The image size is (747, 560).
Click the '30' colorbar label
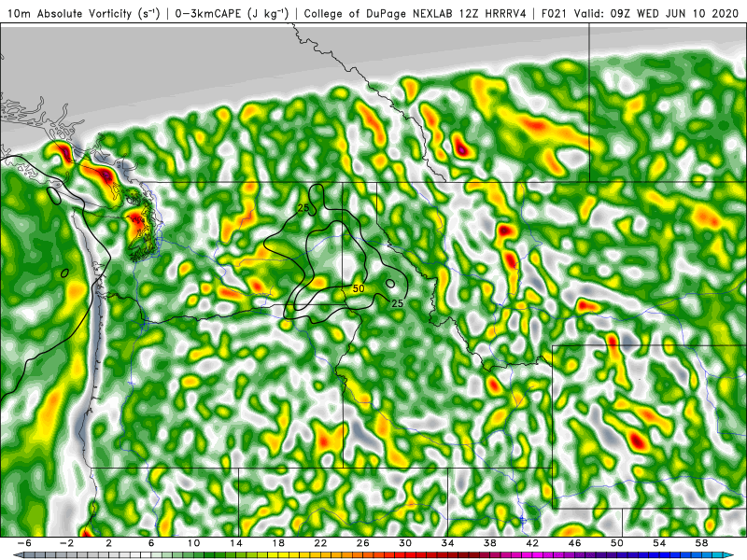pyautogui.click(x=405, y=543)
